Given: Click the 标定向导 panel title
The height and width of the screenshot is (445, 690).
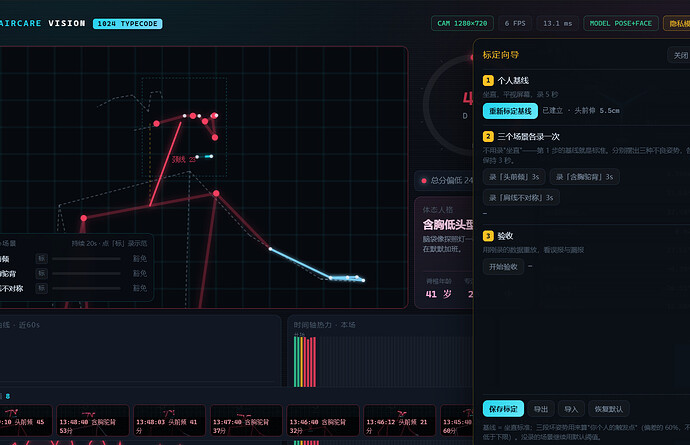Looking at the screenshot, I should pos(501,55).
